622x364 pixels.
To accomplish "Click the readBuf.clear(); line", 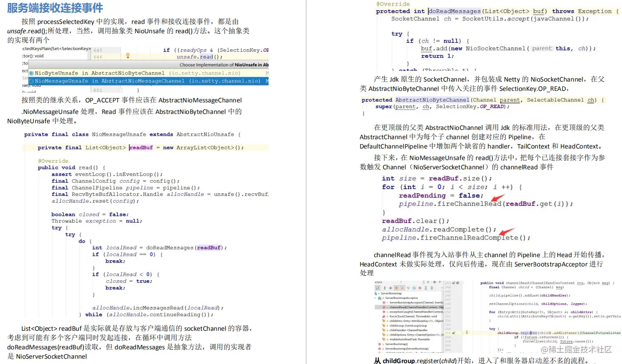I will tap(416, 221).
